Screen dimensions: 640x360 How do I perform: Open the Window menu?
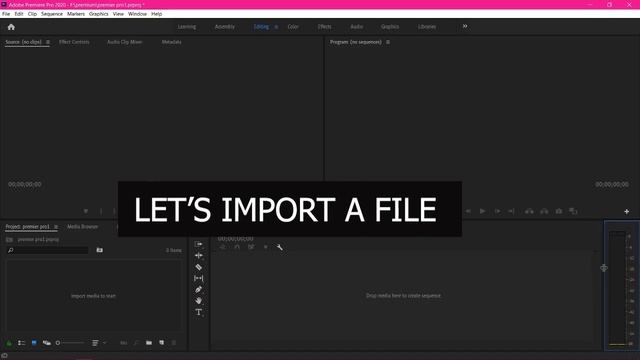137,14
